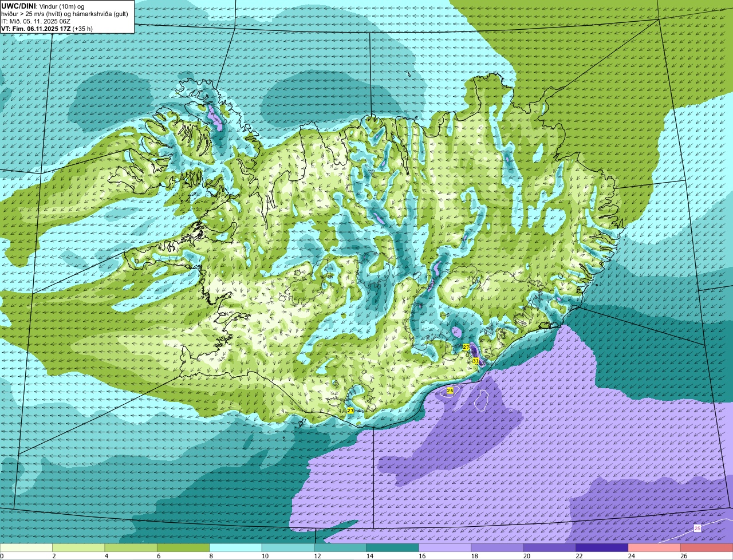This screenshot has width=733, height=560.
Task: Select the "IT: Mið. 05. 11. 2025 06Z" line
Action: (36, 21)
